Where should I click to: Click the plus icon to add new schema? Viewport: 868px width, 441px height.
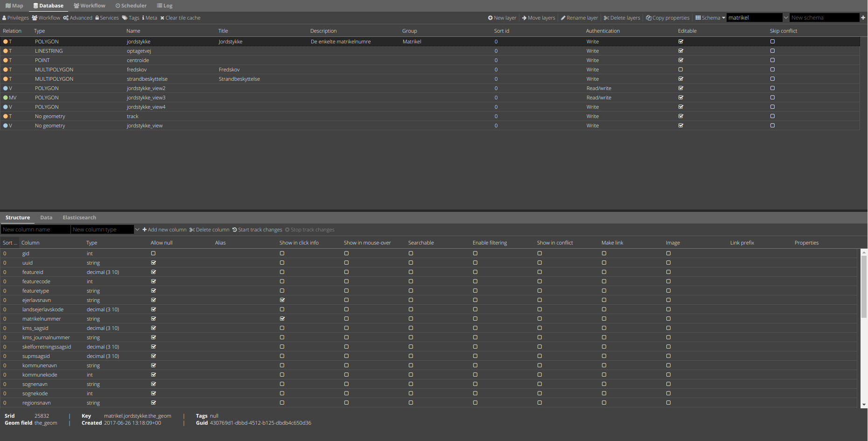[x=863, y=18]
